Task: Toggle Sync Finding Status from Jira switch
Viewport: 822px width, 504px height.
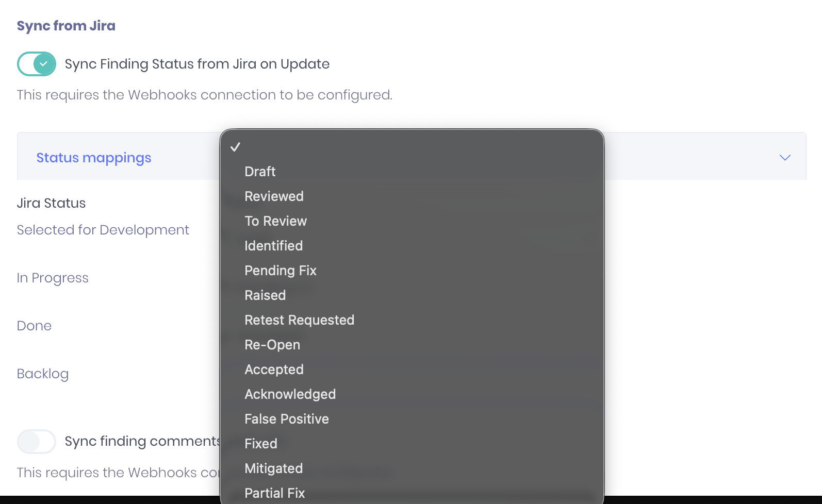Action: tap(37, 64)
